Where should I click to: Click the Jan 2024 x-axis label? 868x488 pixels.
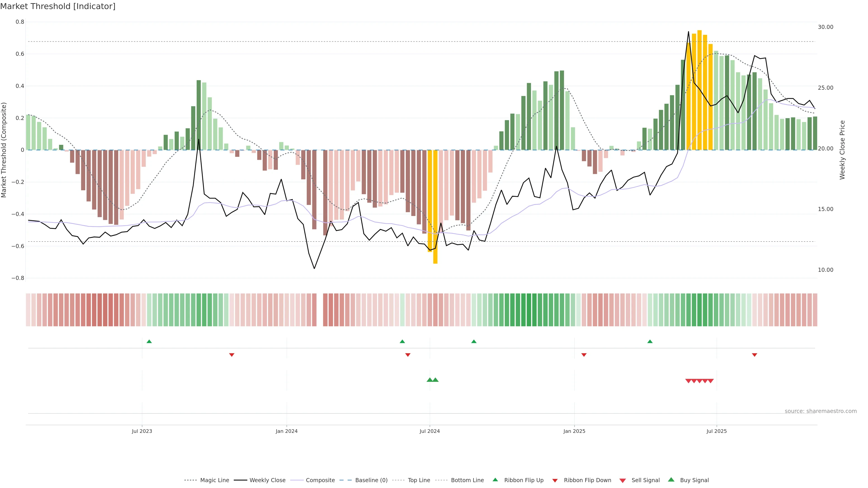click(286, 431)
